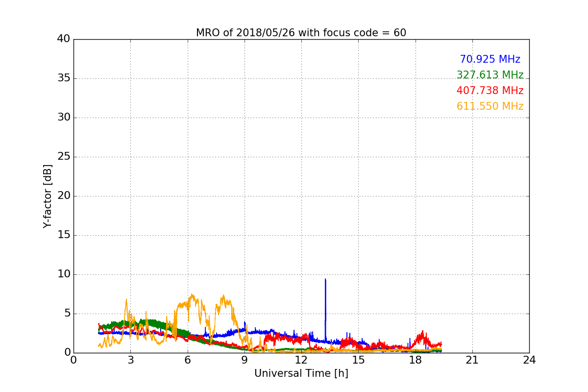Viewport: 588px width, 392px height.
Task: Select the 70.925 MHz legend label
Action: (x=490, y=59)
